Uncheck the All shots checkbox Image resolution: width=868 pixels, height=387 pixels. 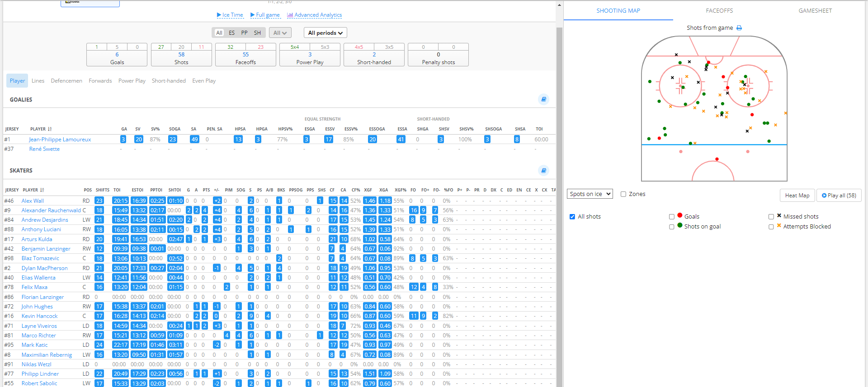coord(572,217)
